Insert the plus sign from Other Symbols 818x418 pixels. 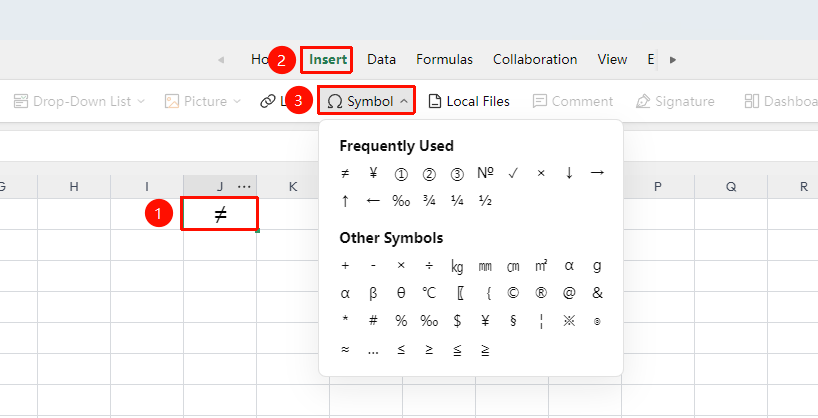coord(345,266)
